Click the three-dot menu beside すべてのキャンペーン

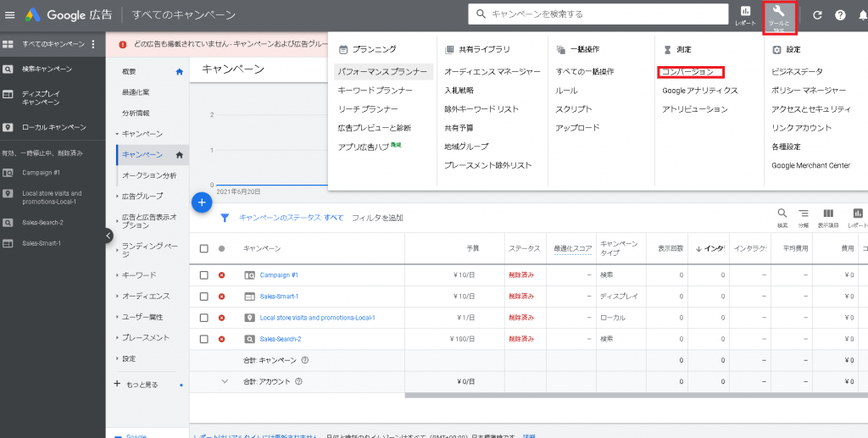[x=93, y=44]
